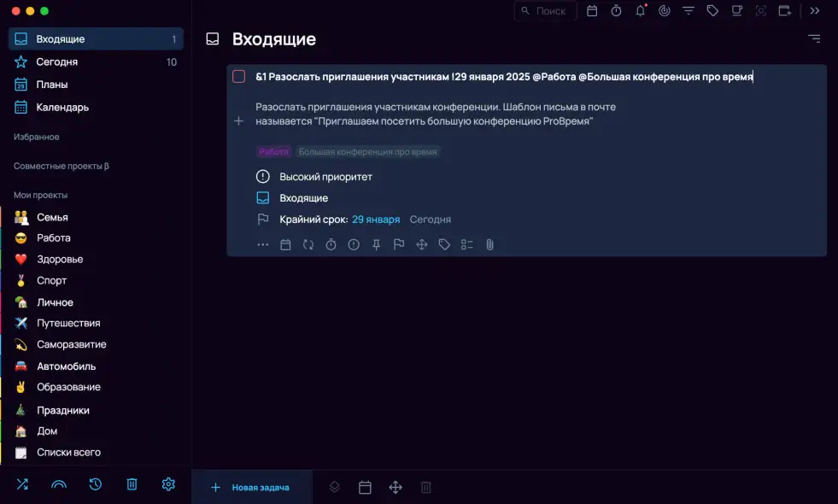The image size is (838, 504).
Task: Open Settings via the gear icon
Action: point(167,484)
